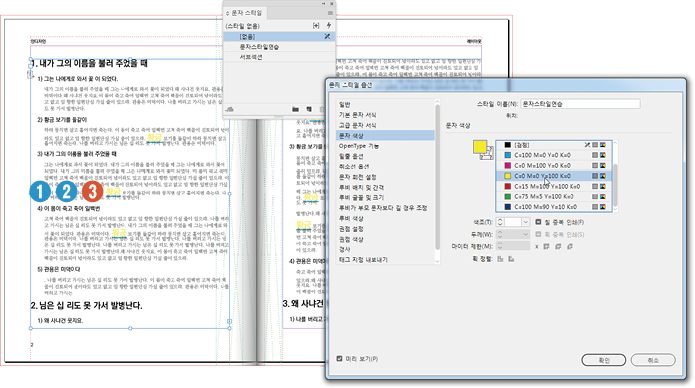Click the expand arrows left of 문자 스타일 tab

coord(228,13)
